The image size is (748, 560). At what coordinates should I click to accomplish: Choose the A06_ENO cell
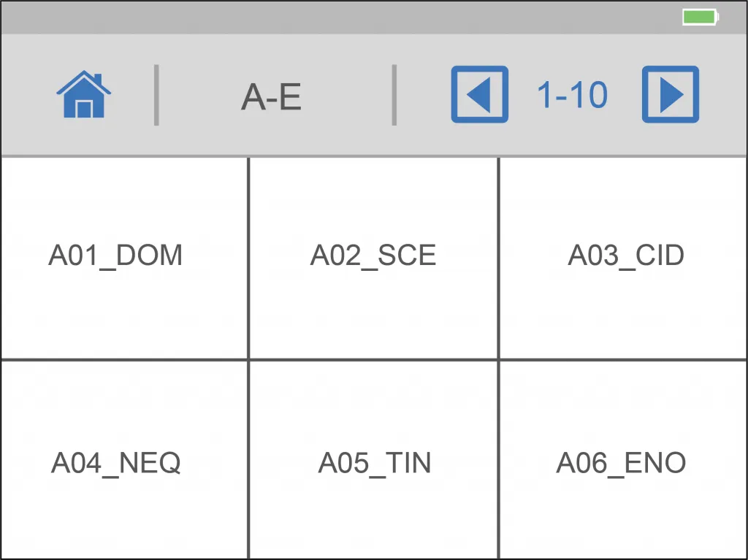(x=623, y=460)
